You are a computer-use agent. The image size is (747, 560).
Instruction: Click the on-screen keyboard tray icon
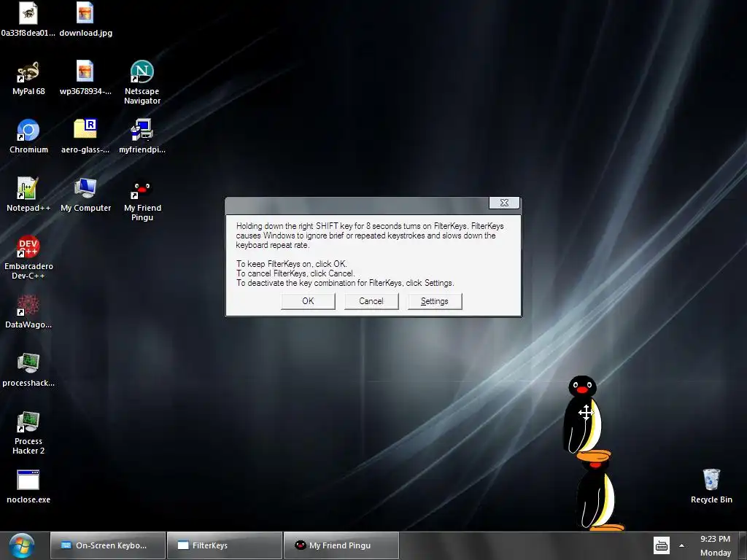point(661,545)
